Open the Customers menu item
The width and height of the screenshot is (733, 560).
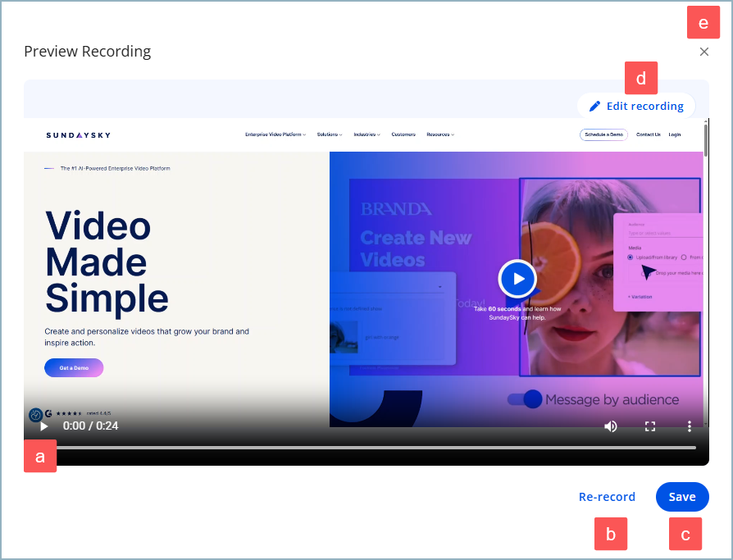click(403, 134)
